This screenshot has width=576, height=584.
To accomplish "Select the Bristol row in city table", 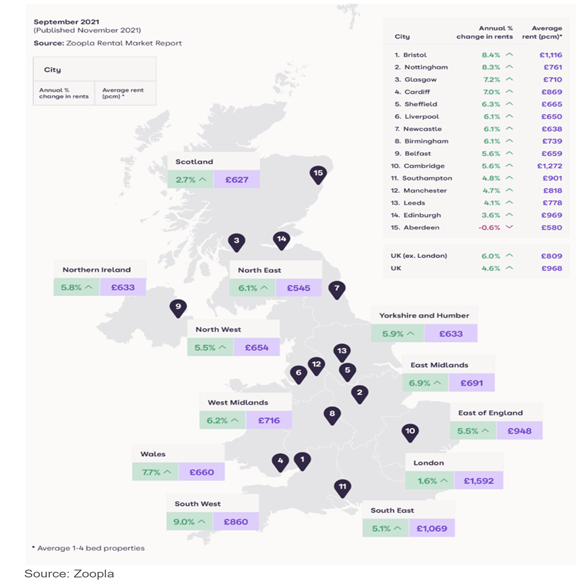I will click(x=477, y=55).
